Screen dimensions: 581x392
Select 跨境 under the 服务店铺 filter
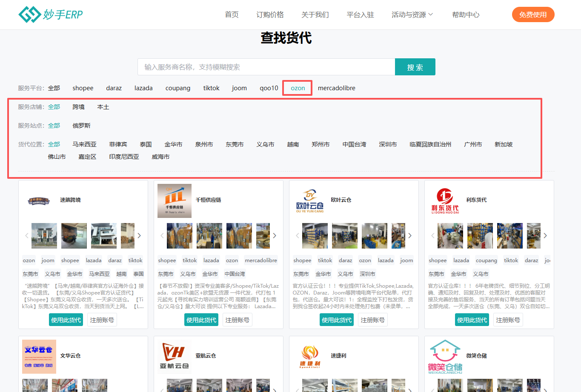(78, 107)
